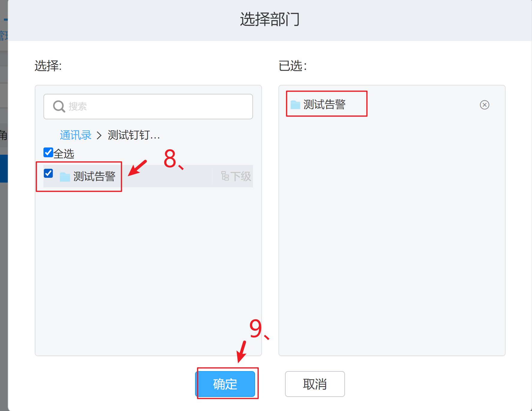Click the 已选 heading
Viewport: 532px width, 411px height.
[x=293, y=66]
